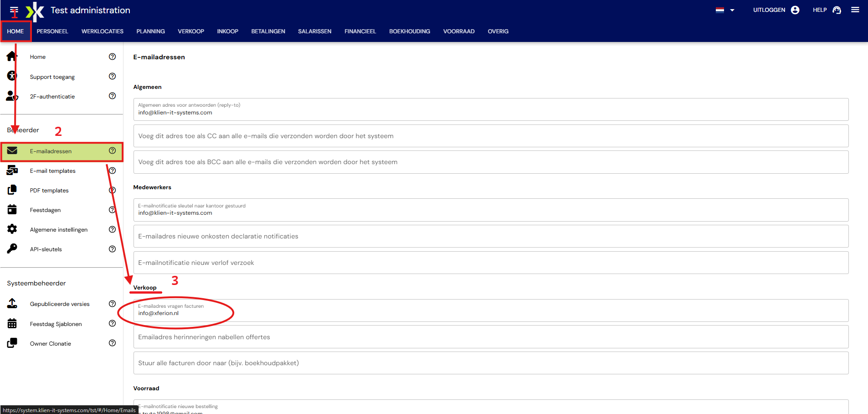This screenshot has height=414, width=868.
Task: Open the SALARISSEN menu tab
Action: (x=314, y=31)
